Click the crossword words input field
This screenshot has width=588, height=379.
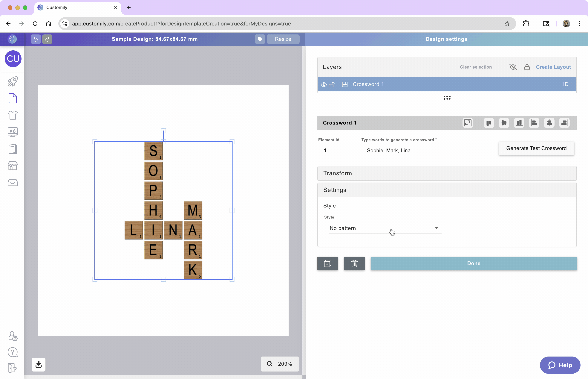[425, 150]
